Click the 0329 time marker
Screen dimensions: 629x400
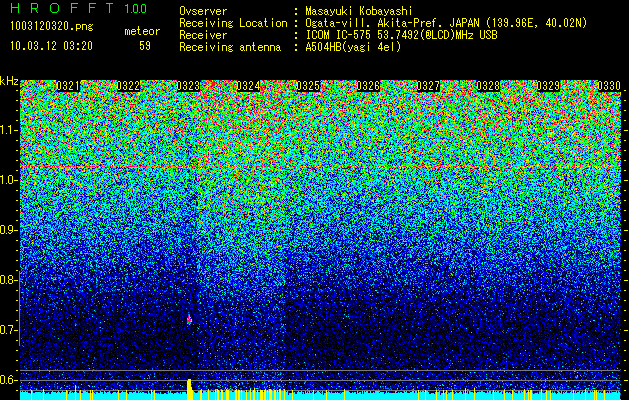(548, 86)
